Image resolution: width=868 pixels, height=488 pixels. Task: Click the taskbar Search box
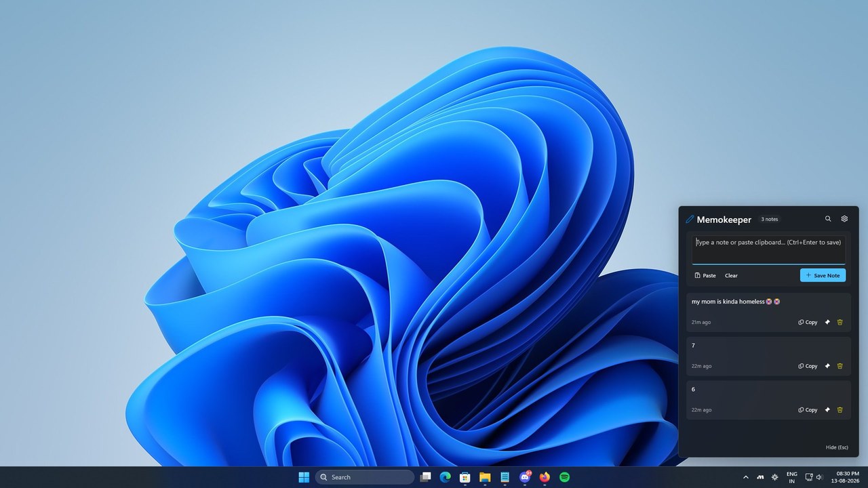365,477
